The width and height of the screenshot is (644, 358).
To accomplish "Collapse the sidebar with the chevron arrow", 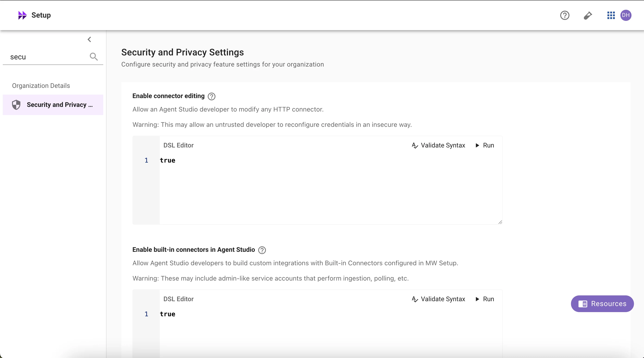I will 89,39.
